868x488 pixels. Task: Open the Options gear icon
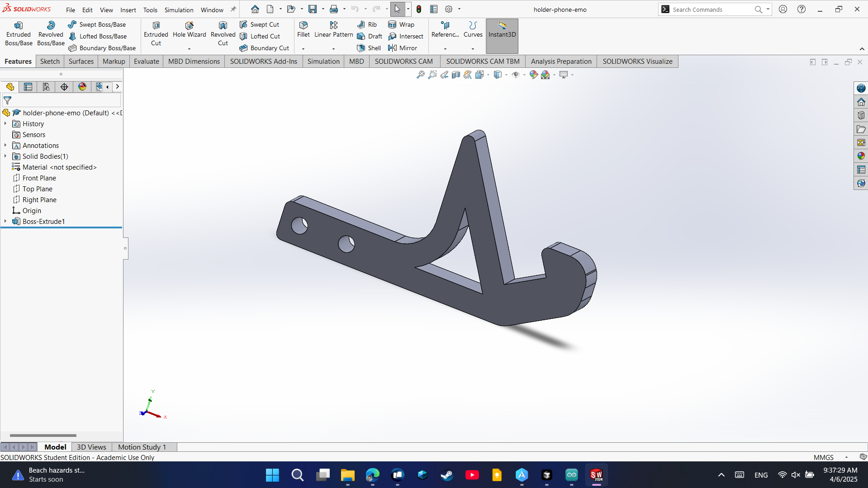coord(449,9)
